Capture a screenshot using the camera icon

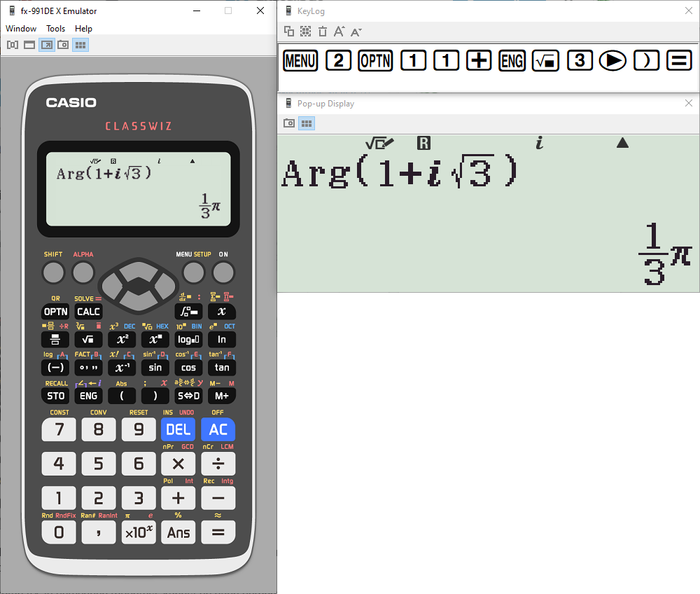pyautogui.click(x=63, y=44)
